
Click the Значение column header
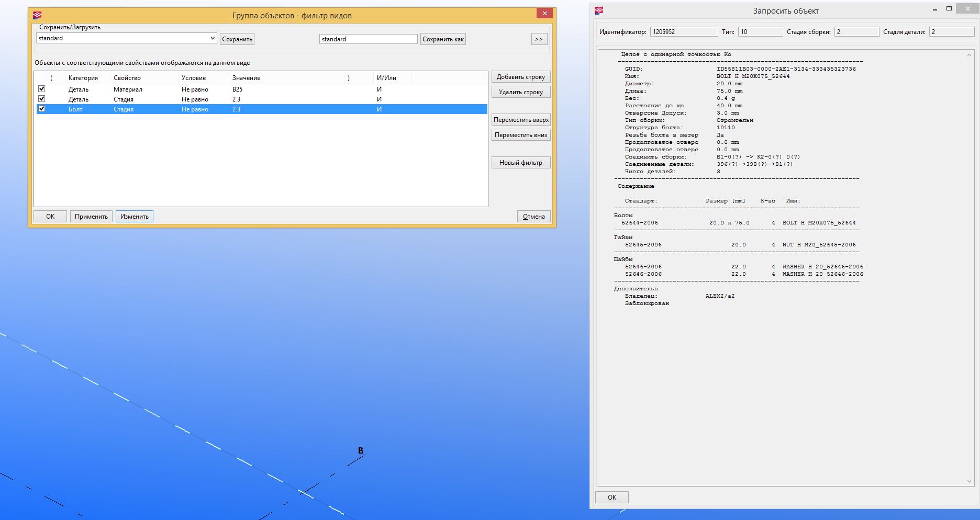(246, 78)
